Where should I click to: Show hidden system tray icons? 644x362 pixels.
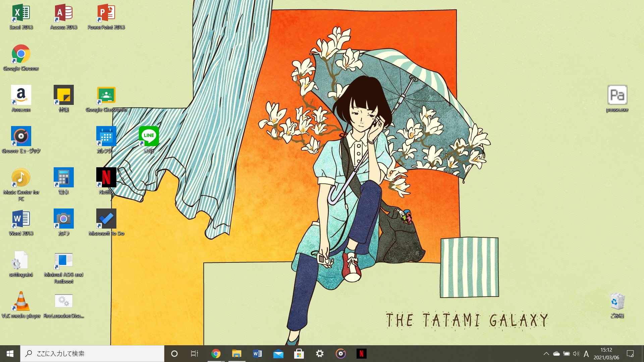546,354
